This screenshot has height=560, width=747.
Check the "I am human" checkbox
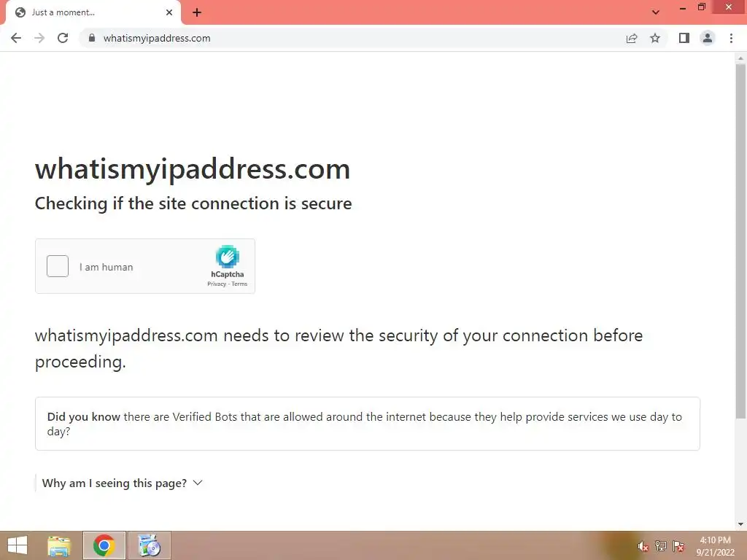(58, 266)
